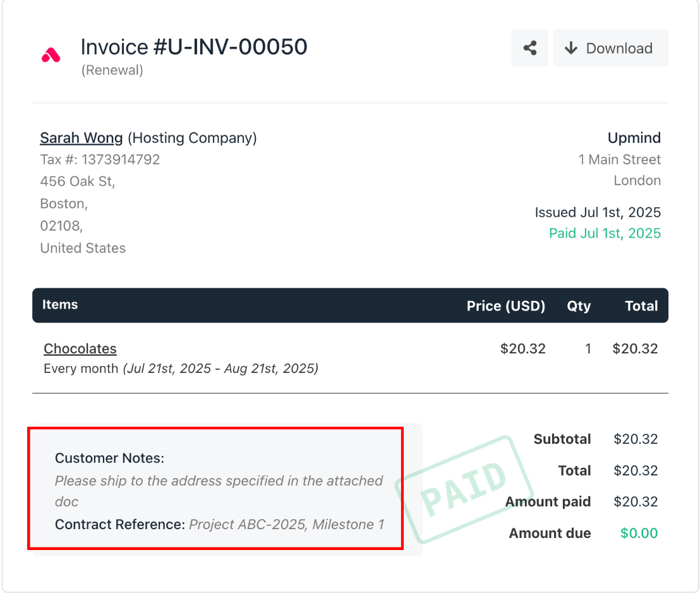Click the 02108 postal code

62,226
